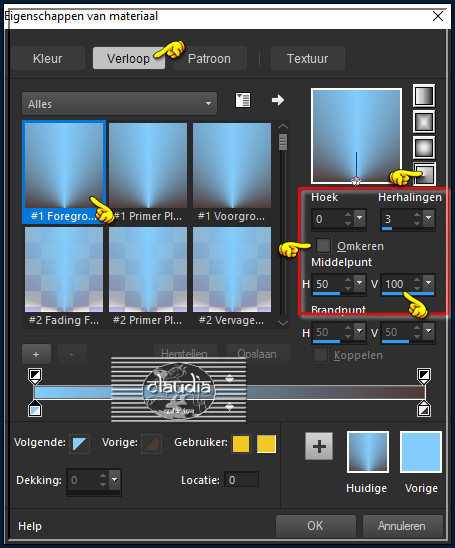This screenshot has width=455, height=548.
Task: Open the Alles category dropdown
Action: (x=120, y=103)
